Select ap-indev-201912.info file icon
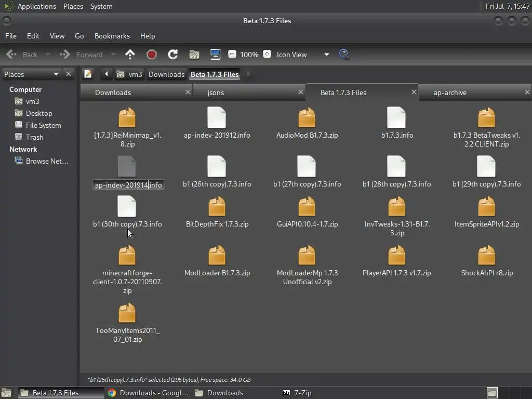This screenshot has height=399, width=532. coord(217,118)
